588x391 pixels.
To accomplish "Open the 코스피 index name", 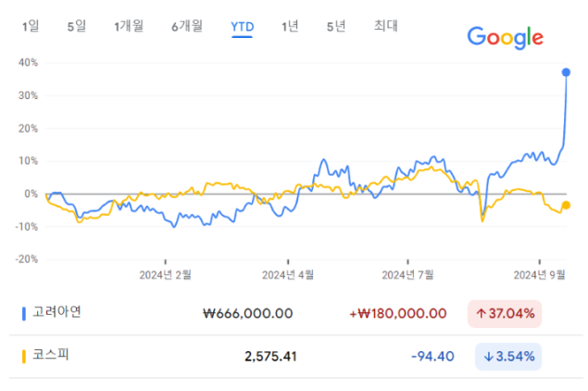I will coord(51,355).
